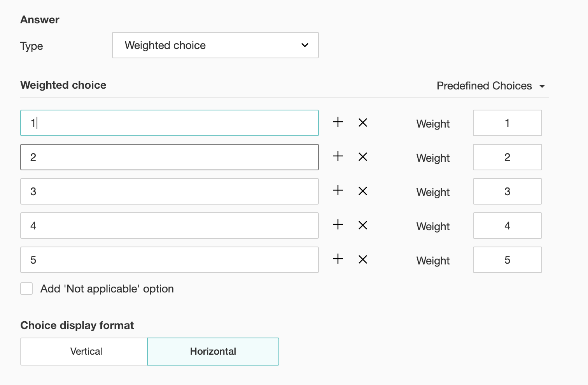Image resolution: width=588 pixels, height=385 pixels.
Task: Click the weight field for choice 1
Action: [x=507, y=123]
